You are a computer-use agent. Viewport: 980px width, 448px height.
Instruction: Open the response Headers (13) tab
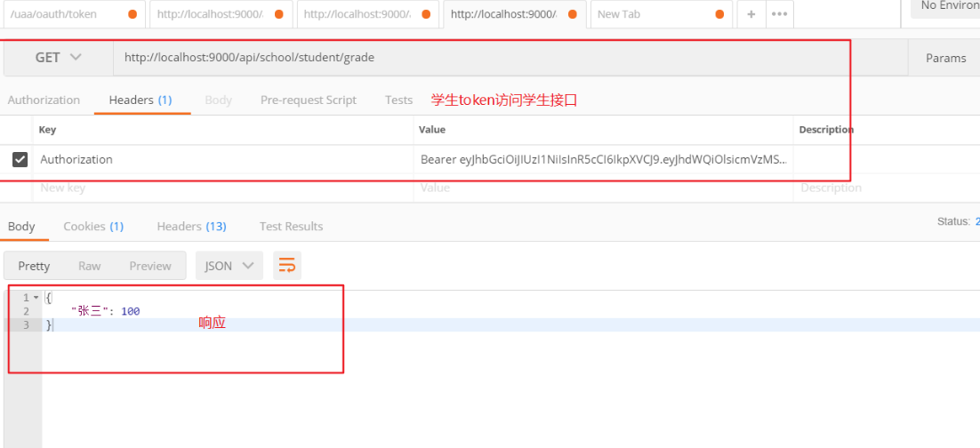[x=191, y=226]
